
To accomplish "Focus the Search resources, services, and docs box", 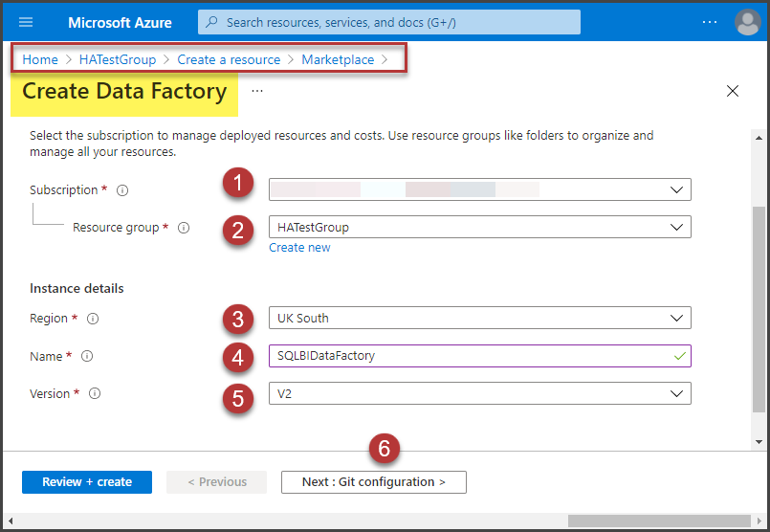I will (389, 22).
